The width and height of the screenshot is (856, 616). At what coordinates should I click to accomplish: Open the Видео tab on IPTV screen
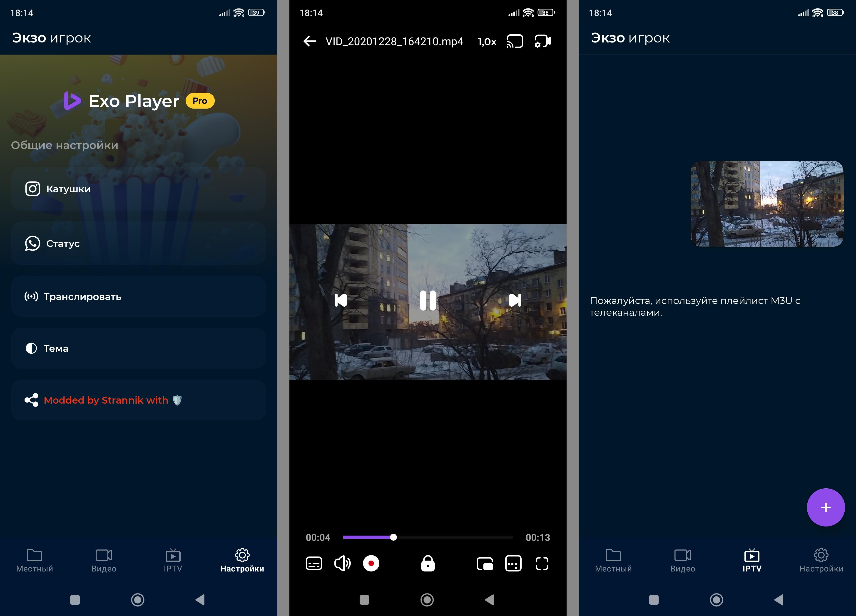coord(682,561)
